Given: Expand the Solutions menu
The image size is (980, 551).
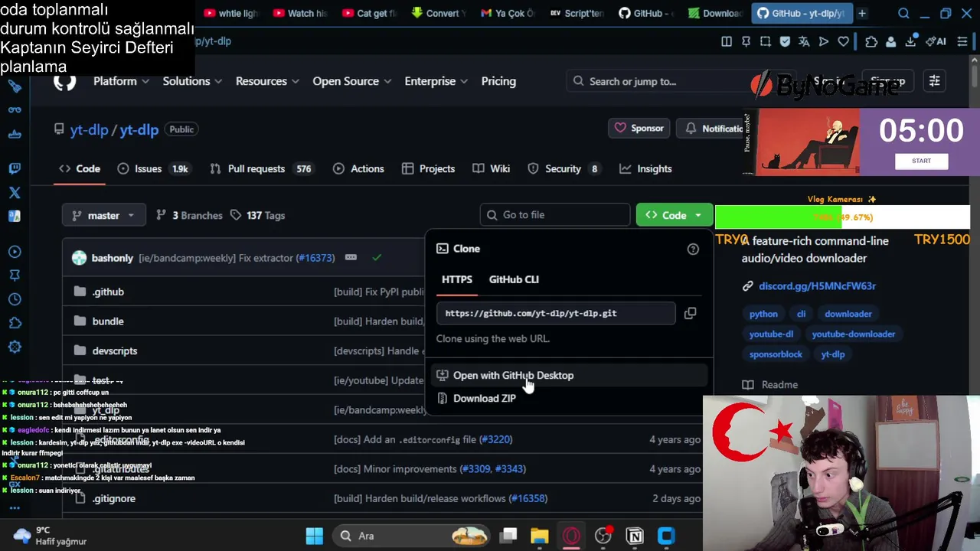Looking at the screenshot, I should click(192, 81).
